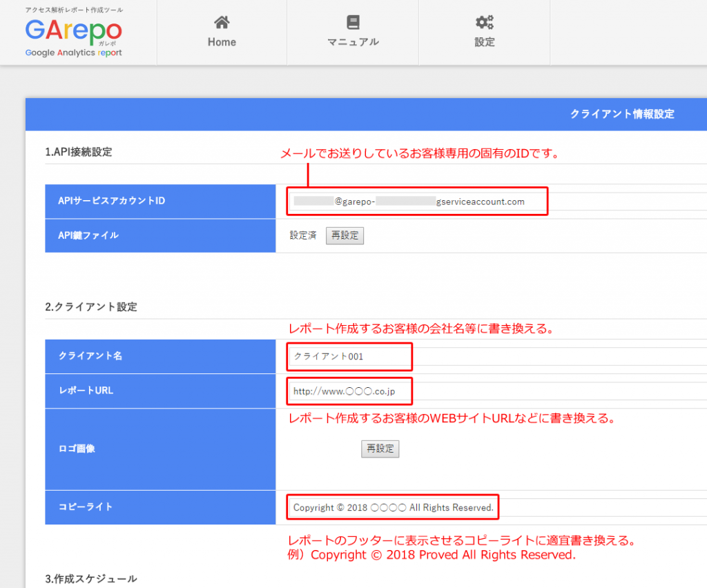This screenshot has width=707, height=588.
Task: Click the API鍵ファイル row label
Action: (x=88, y=235)
